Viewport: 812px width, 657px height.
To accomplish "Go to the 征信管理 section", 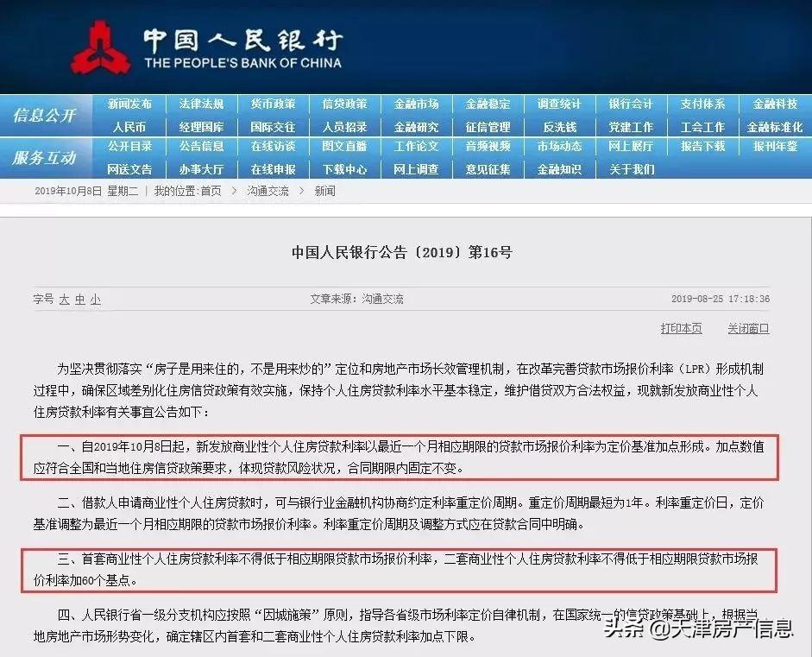I will (488, 127).
